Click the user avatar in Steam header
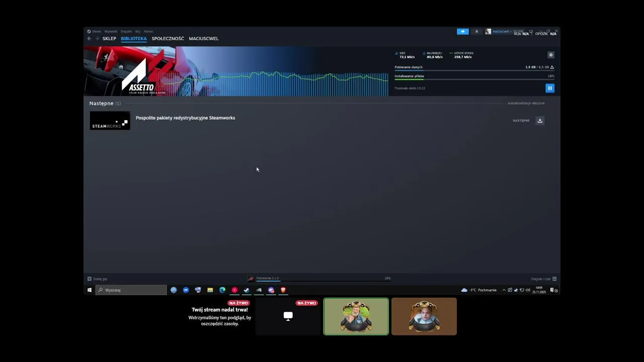The image size is (644, 362). pyautogui.click(x=488, y=32)
